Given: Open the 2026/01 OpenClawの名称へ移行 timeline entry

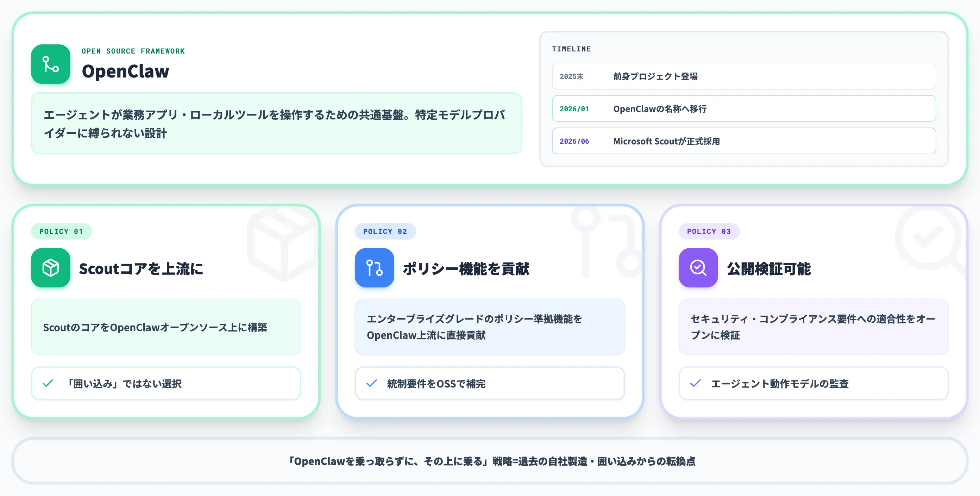Looking at the screenshot, I should click(x=744, y=108).
